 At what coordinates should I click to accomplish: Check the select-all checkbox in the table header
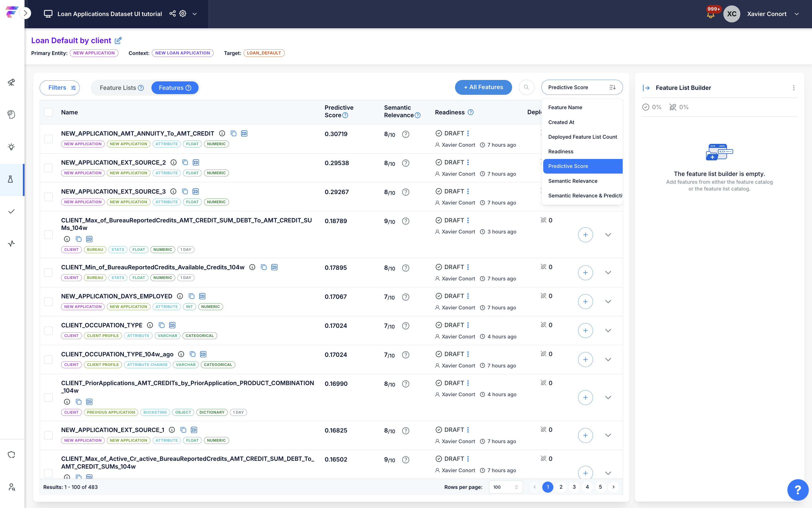tap(49, 112)
